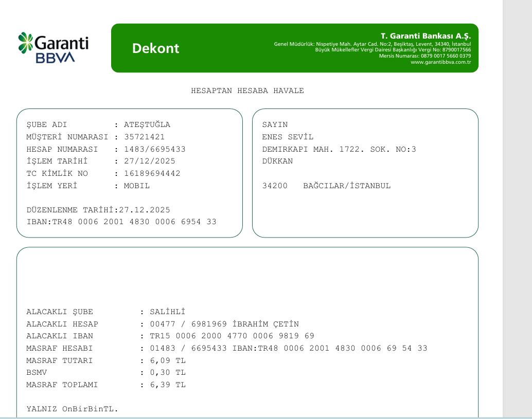Select the branch name ATEŞTUĞLA
The image size is (532, 419).
coord(147,125)
